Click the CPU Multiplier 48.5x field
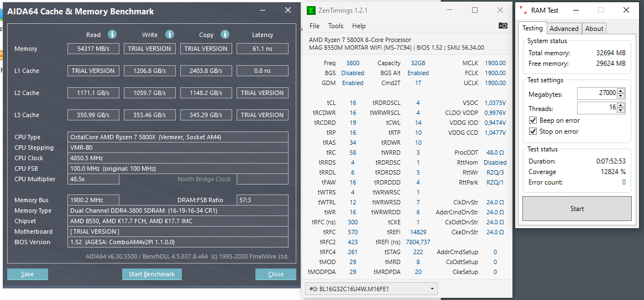The width and height of the screenshot is (644, 300). [93, 179]
